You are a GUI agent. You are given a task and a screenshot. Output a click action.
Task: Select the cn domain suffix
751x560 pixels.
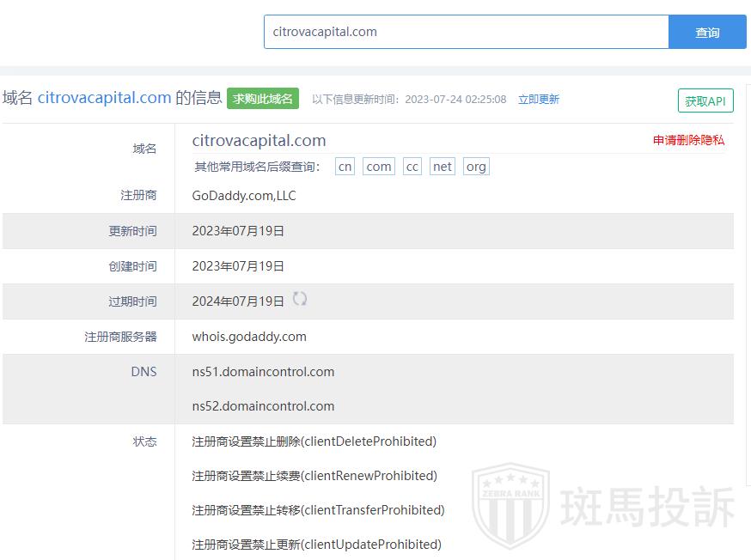tap(345, 167)
